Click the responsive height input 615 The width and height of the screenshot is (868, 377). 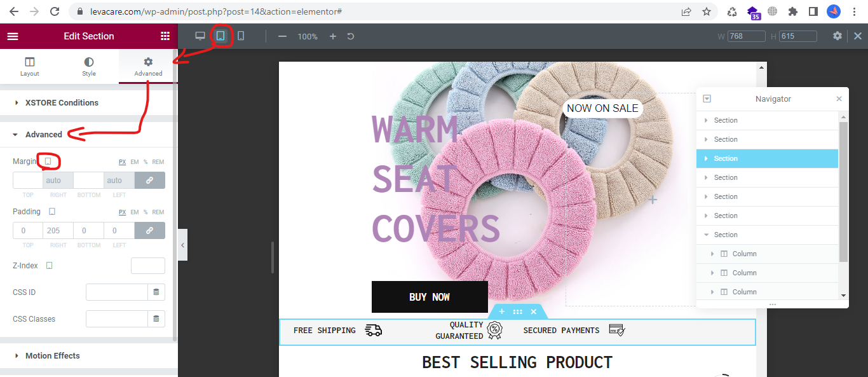pyautogui.click(x=798, y=36)
